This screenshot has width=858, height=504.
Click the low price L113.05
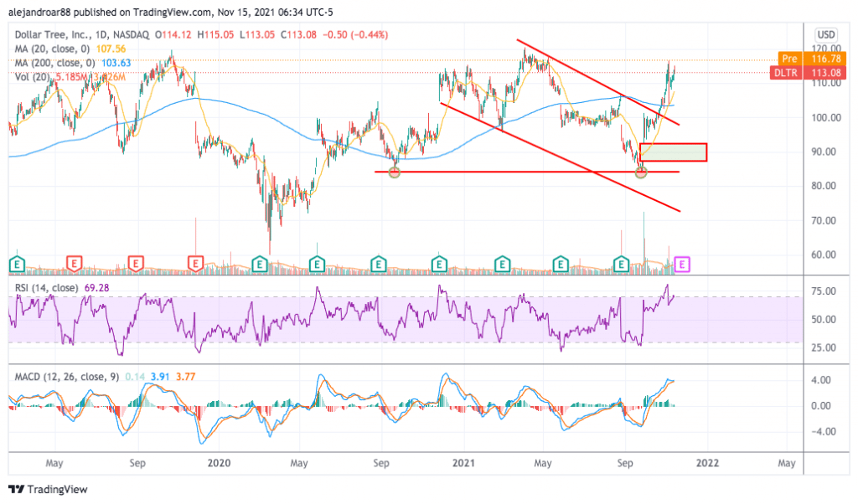pyautogui.click(x=257, y=34)
